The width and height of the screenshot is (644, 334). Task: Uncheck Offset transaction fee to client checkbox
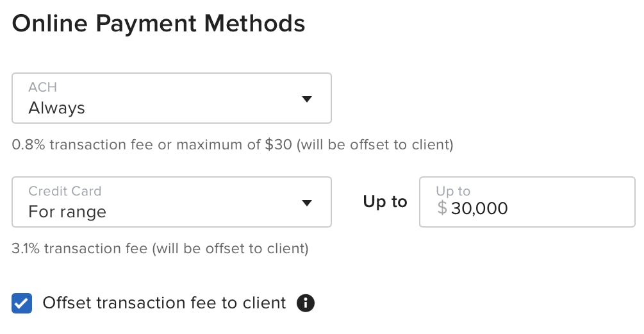pyautogui.click(x=22, y=303)
